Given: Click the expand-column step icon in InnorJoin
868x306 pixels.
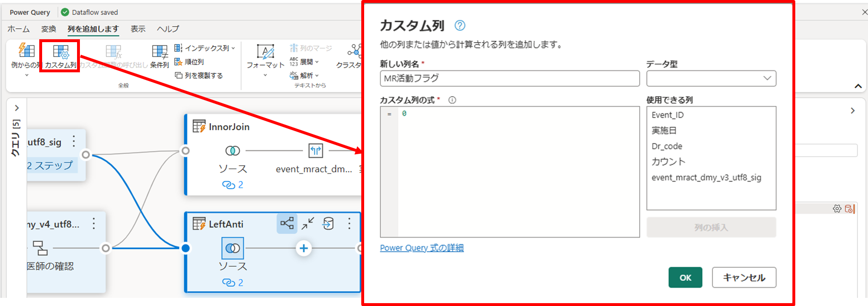Looking at the screenshot, I should coord(316,151).
